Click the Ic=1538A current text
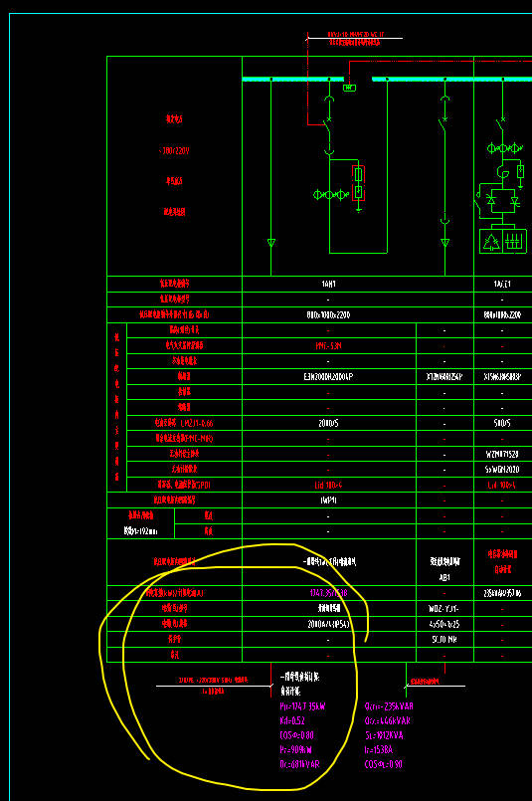Screen dimensions: 532x801 coord(378,750)
